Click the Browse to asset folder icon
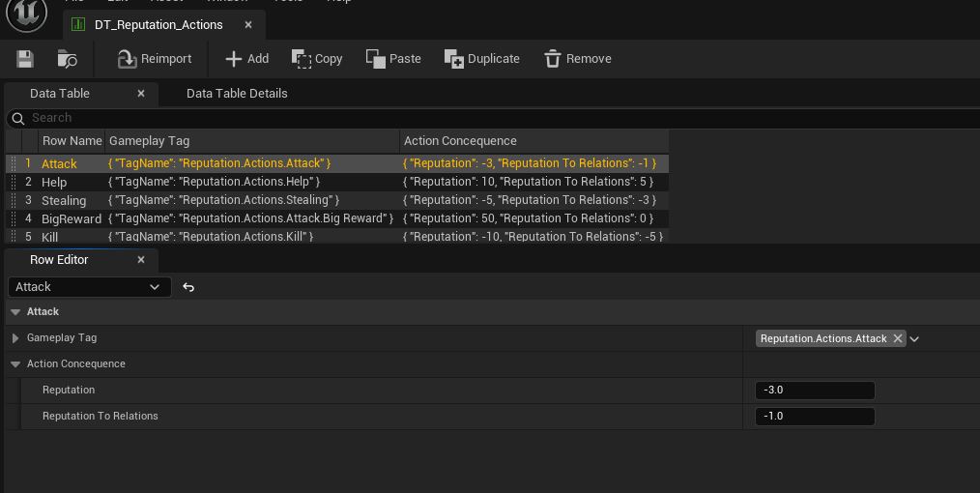Viewport: 980px width, 493px height. (x=67, y=59)
